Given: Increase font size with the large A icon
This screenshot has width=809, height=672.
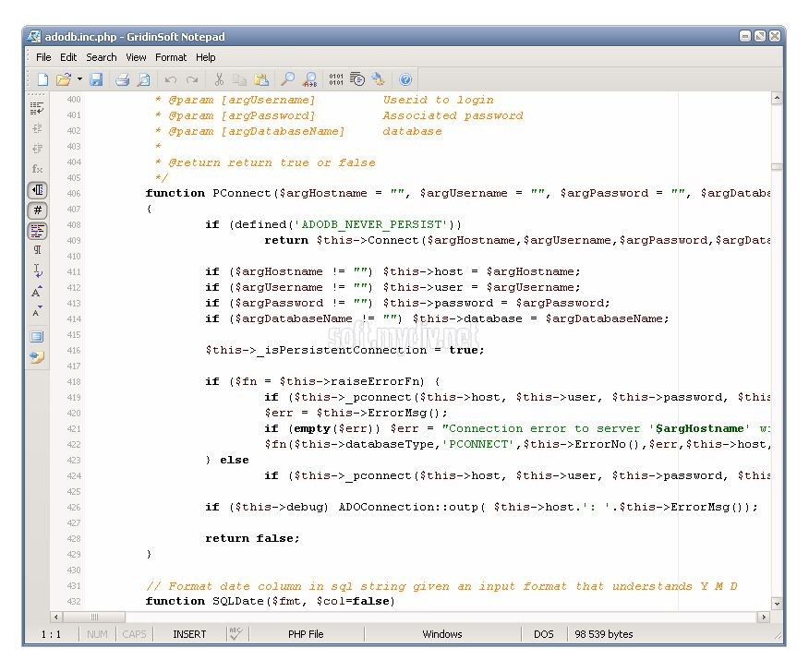Looking at the screenshot, I should click(x=37, y=292).
